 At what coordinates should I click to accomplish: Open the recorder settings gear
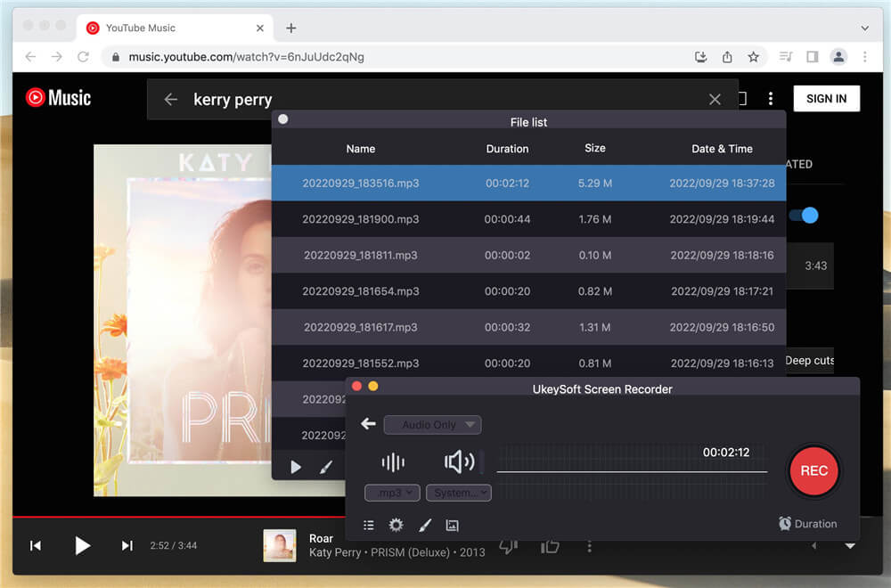click(x=396, y=525)
